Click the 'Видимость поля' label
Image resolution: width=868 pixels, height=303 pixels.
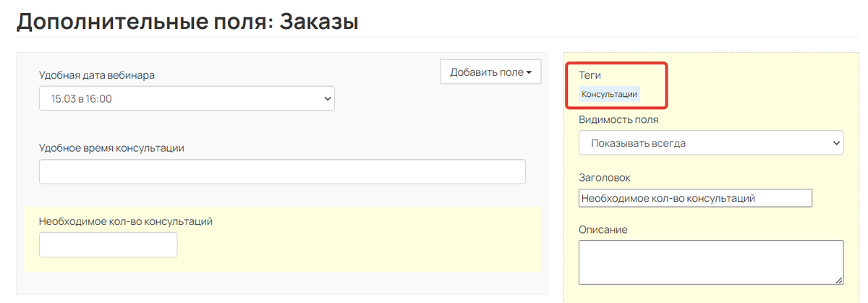point(618,120)
